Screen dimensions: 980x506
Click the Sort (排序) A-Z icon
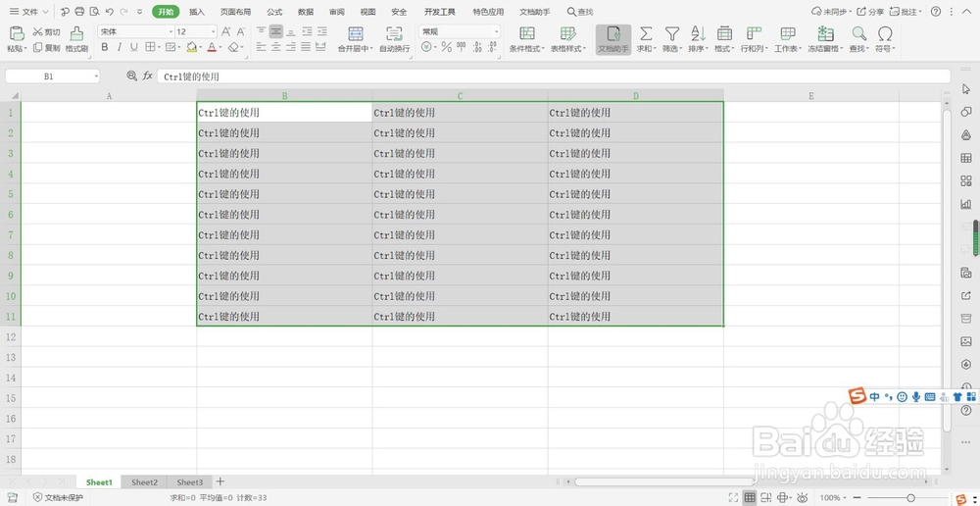[698, 33]
